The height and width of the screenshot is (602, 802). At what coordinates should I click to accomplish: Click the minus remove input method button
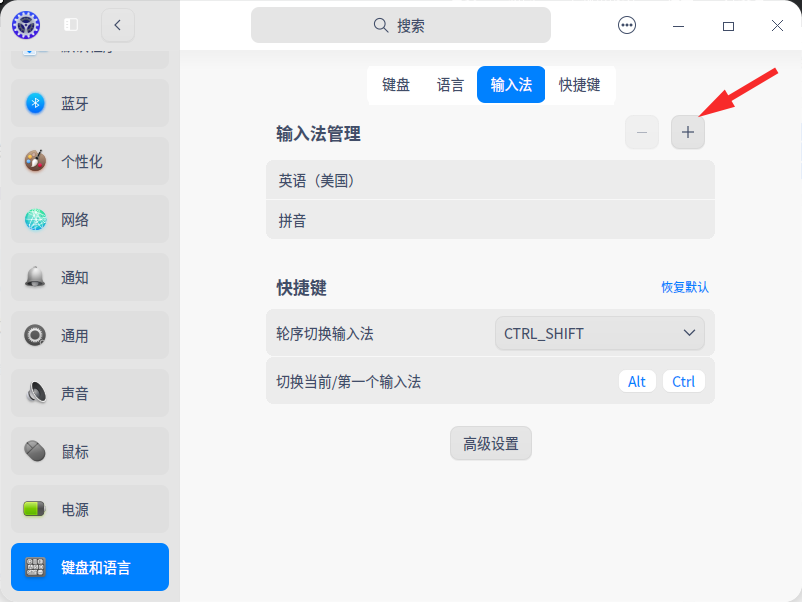(x=642, y=132)
